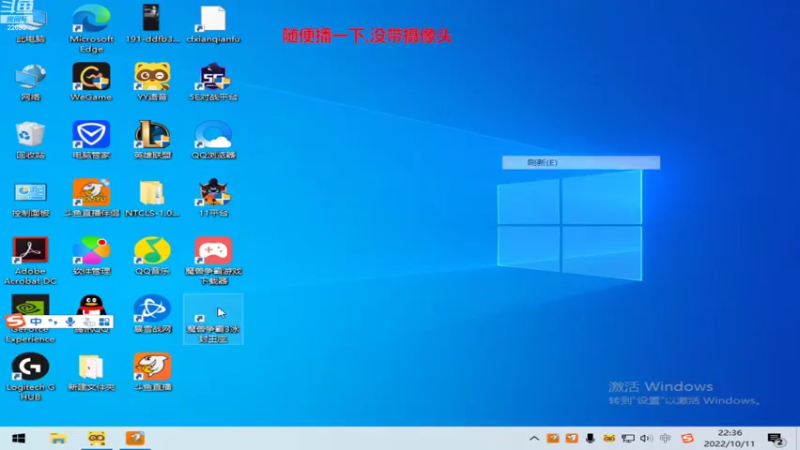Open notification center in taskbar corner

pyautogui.click(x=776, y=439)
